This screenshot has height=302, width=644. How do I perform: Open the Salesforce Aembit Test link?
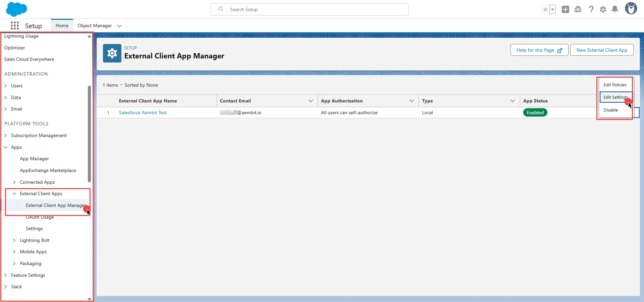[143, 113]
